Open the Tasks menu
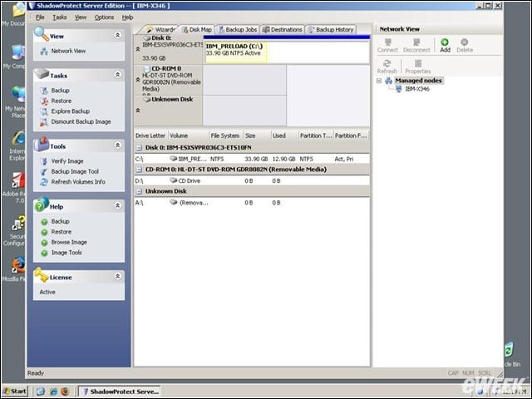 [x=60, y=17]
